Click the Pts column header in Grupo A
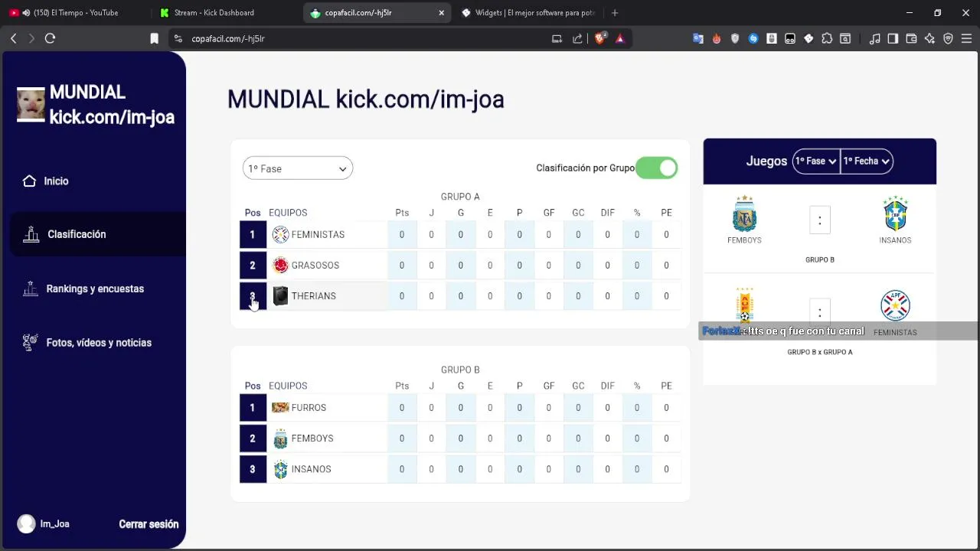980x551 pixels. click(402, 213)
